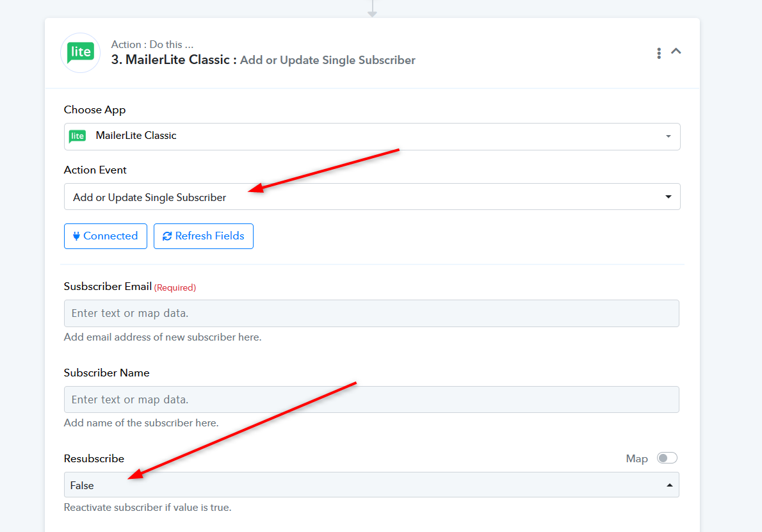Click the (Required) label text
The height and width of the screenshot is (532, 762).
coord(175,287)
